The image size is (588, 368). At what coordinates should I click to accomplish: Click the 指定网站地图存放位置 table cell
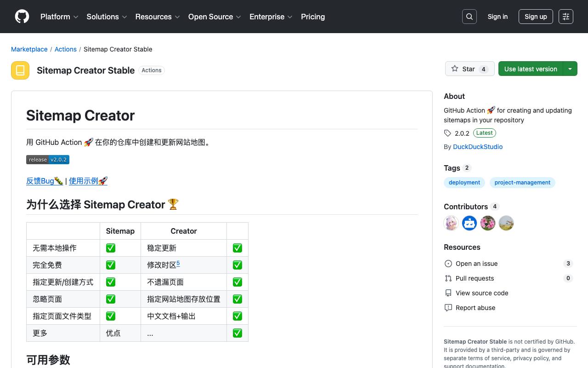[184, 299]
